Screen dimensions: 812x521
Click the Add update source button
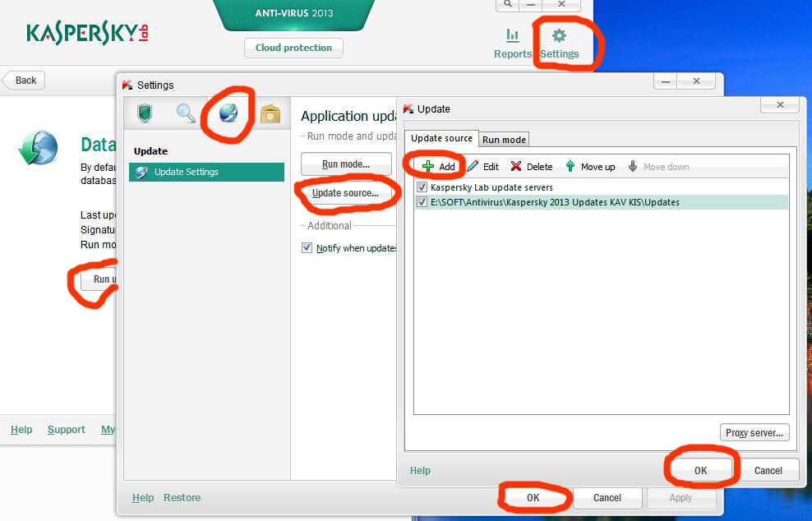[x=438, y=166]
